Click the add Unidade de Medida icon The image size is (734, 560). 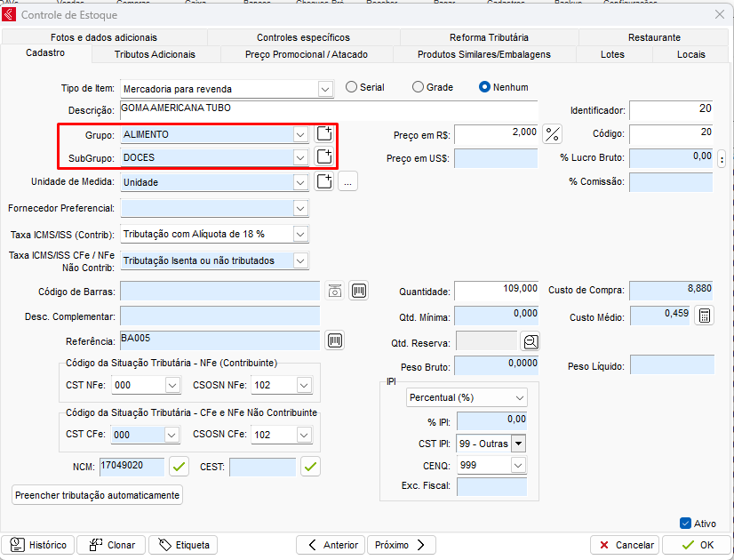[325, 182]
